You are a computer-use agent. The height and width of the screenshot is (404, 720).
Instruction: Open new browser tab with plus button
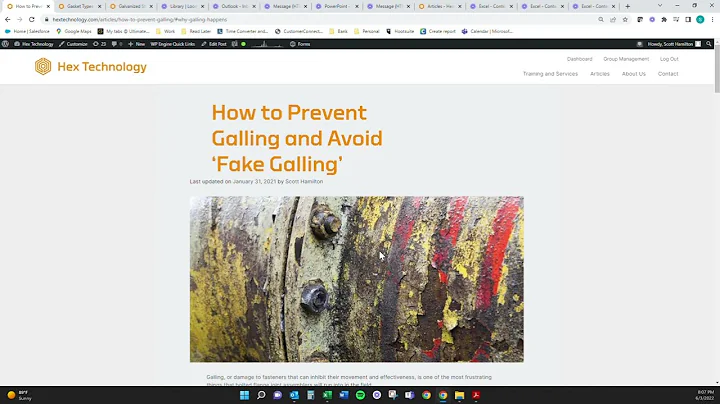click(627, 6)
